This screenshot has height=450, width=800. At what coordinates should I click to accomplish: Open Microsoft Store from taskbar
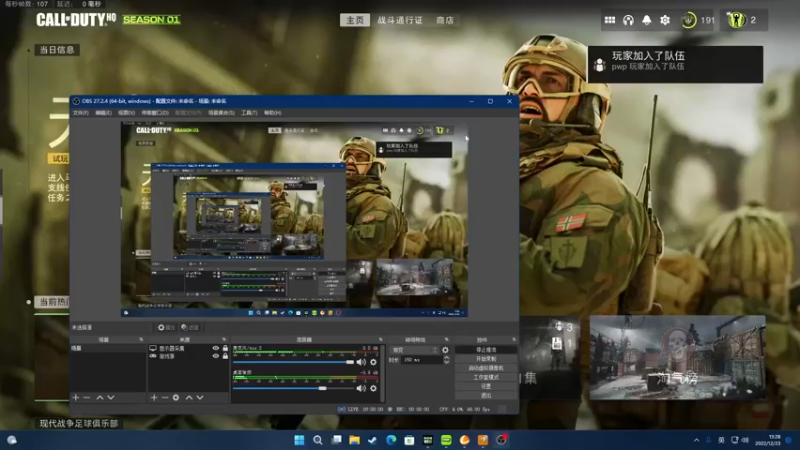[x=409, y=440]
